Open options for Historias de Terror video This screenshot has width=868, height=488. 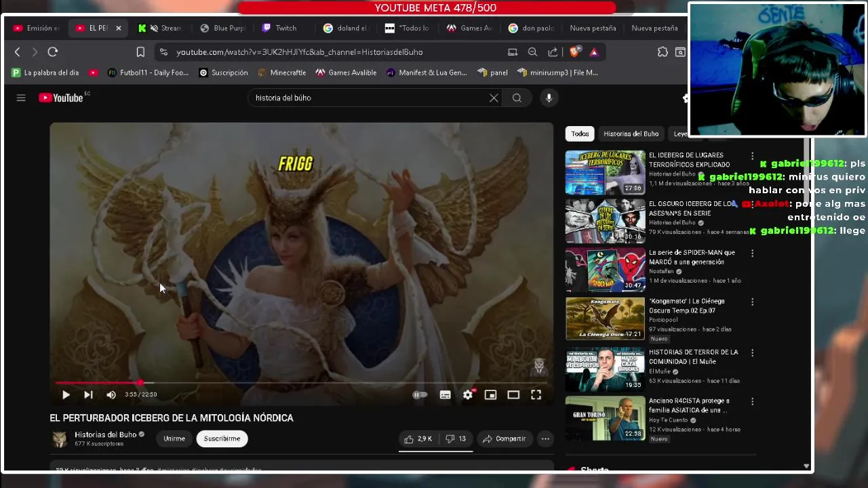pyautogui.click(x=752, y=353)
